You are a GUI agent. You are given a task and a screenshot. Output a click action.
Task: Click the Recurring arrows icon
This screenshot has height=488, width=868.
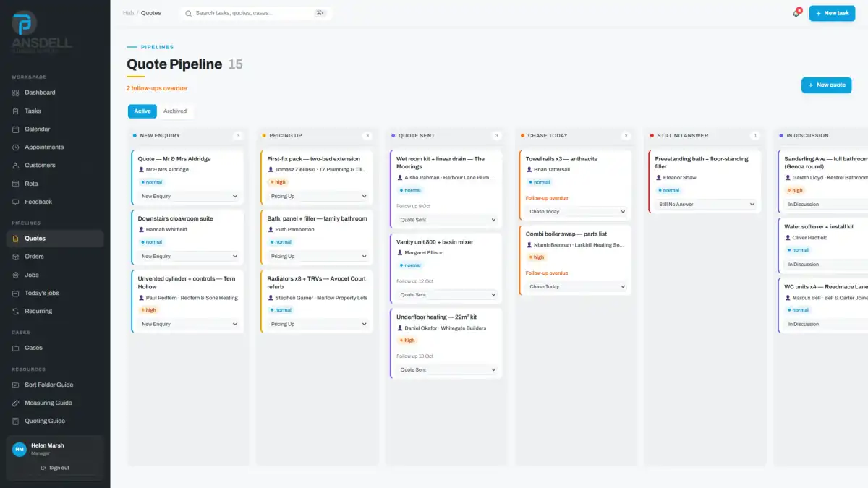tap(16, 312)
